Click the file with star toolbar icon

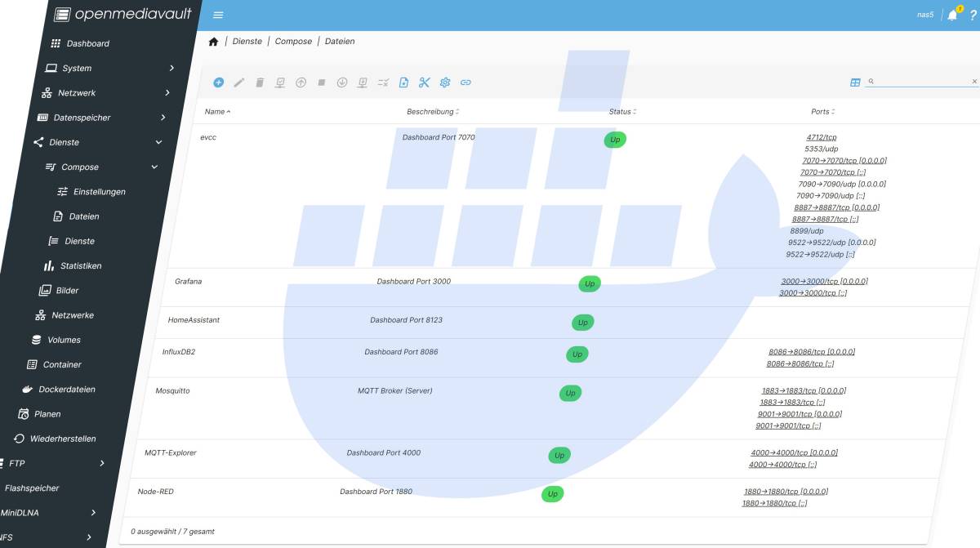[x=403, y=82]
